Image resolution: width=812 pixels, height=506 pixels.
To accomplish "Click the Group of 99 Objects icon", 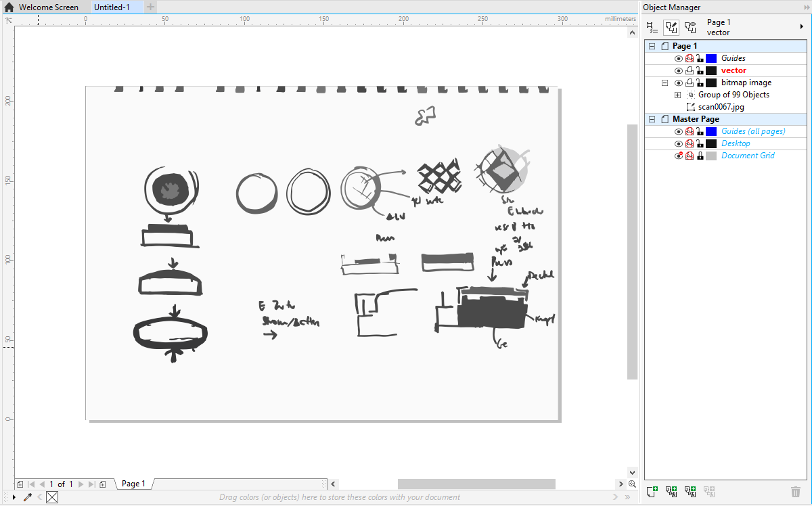I will point(690,95).
